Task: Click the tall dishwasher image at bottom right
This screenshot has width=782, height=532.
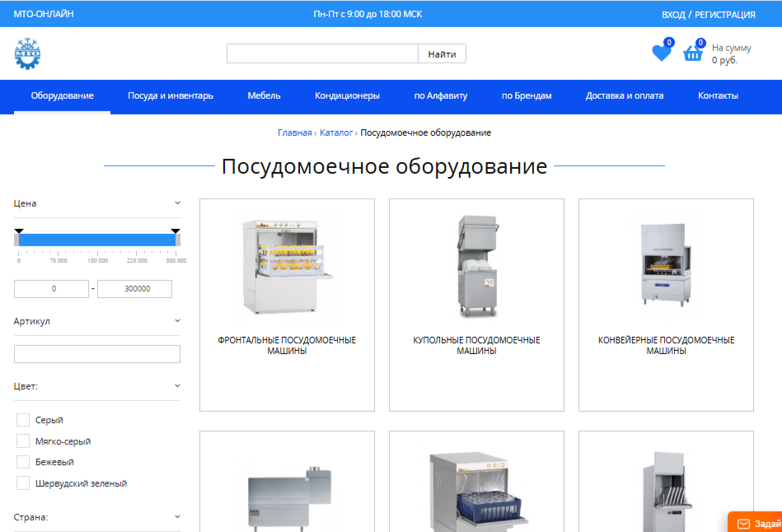Action: click(x=667, y=492)
